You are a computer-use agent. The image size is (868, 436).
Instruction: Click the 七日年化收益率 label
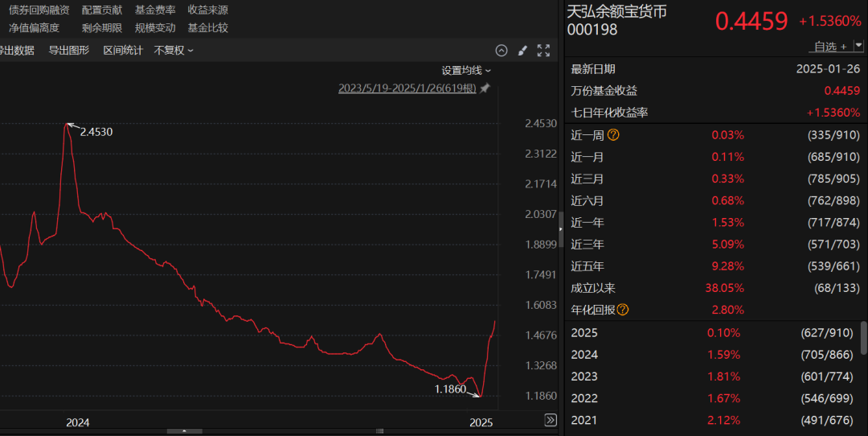click(x=609, y=113)
